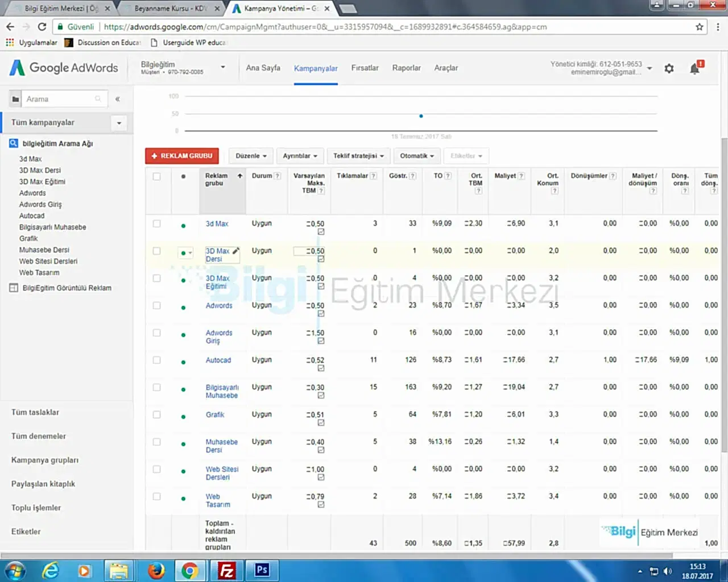Open the settings gear icon

click(x=669, y=68)
